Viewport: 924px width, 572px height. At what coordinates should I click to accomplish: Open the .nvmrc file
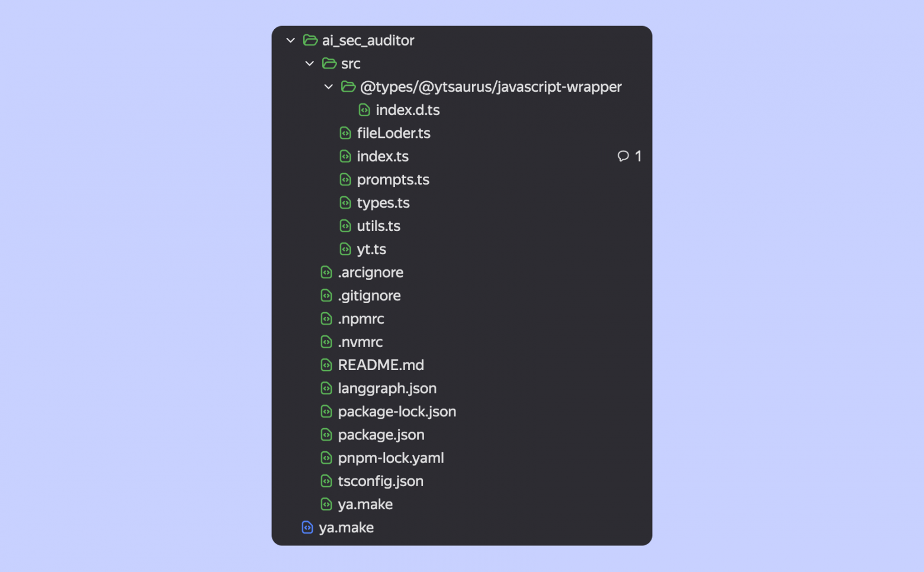tap(360, 342)
